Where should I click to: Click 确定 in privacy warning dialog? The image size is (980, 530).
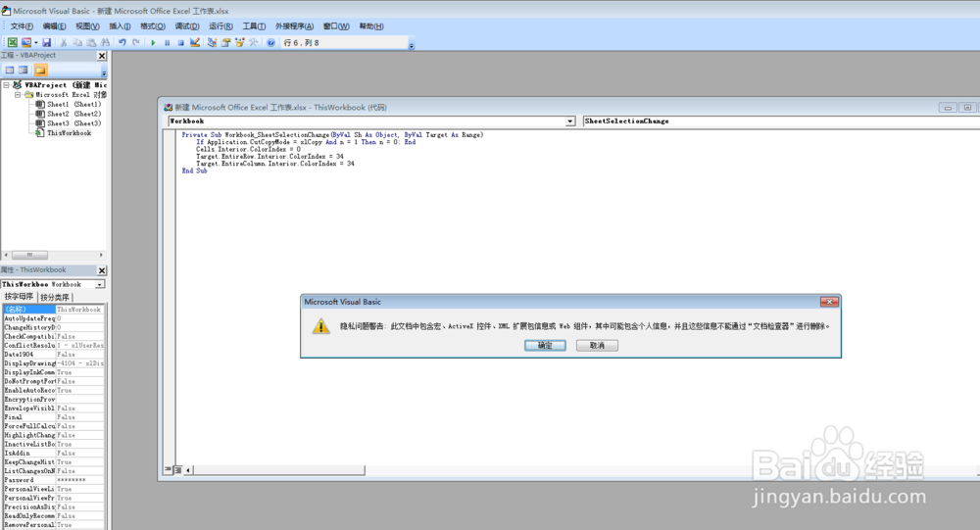[x=545, y=346]
